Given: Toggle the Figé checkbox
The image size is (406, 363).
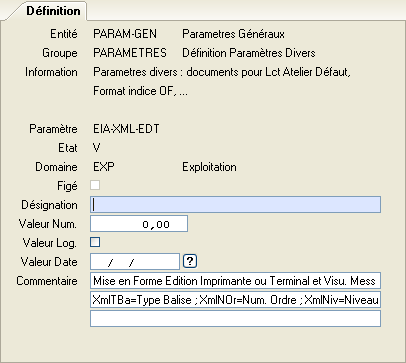Looking at the screenshot, I should point(95,185).
